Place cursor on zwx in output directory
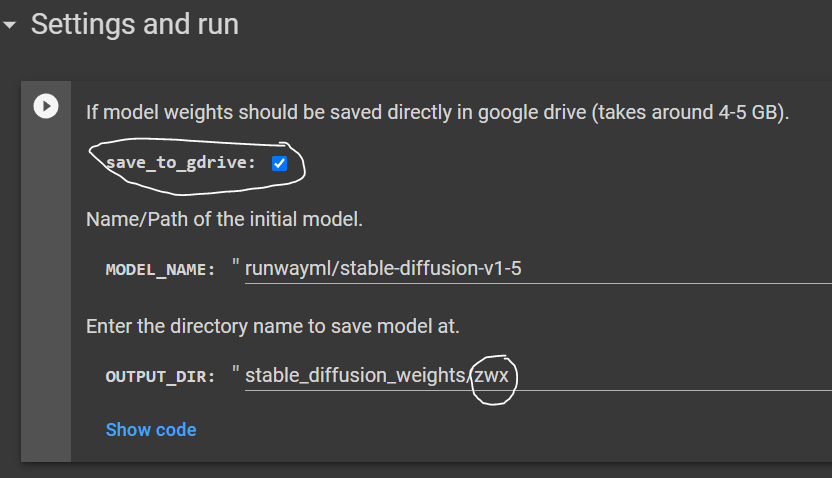Screen dimensions: 832x478 click(x=491, y=376)
